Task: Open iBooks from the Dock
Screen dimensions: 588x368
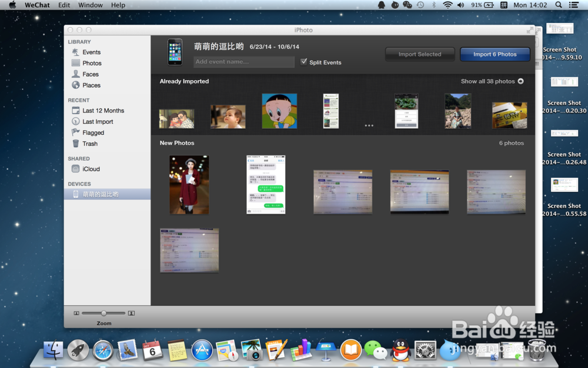Action: (350, 350)
